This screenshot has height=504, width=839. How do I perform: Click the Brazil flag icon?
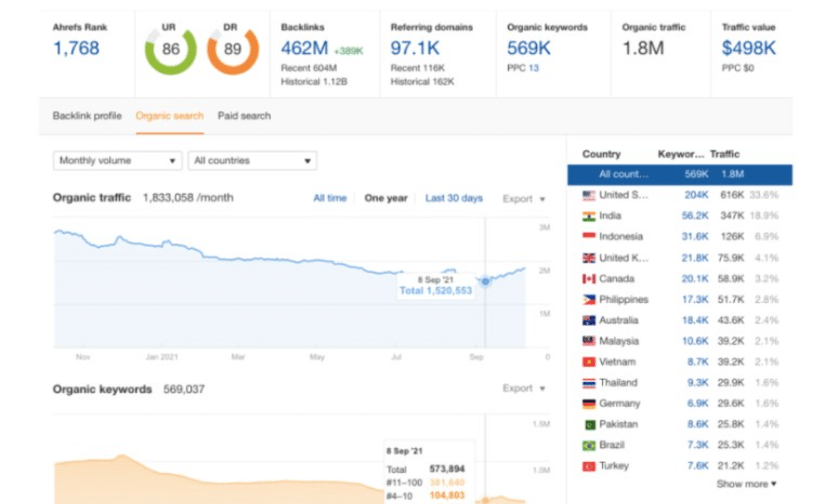pos(589,445)
